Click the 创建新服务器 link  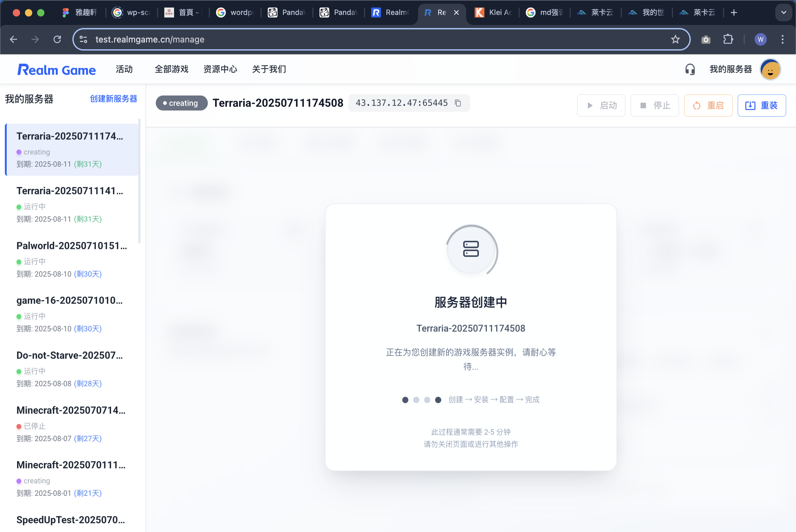point(113,99)
